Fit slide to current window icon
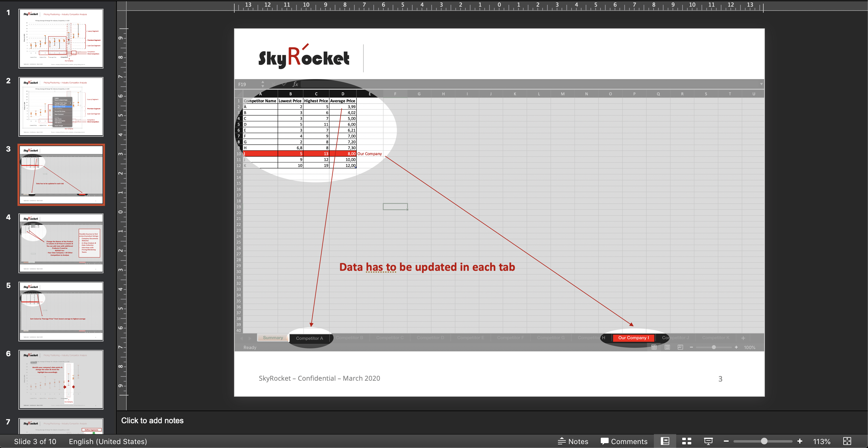This screenshot has height=448, width=868. 847,441
